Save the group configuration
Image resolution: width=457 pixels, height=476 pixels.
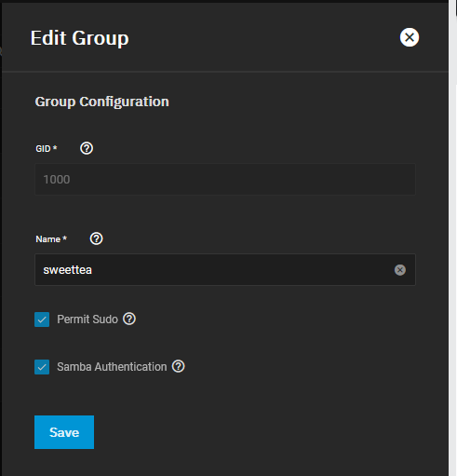point(64,432)
